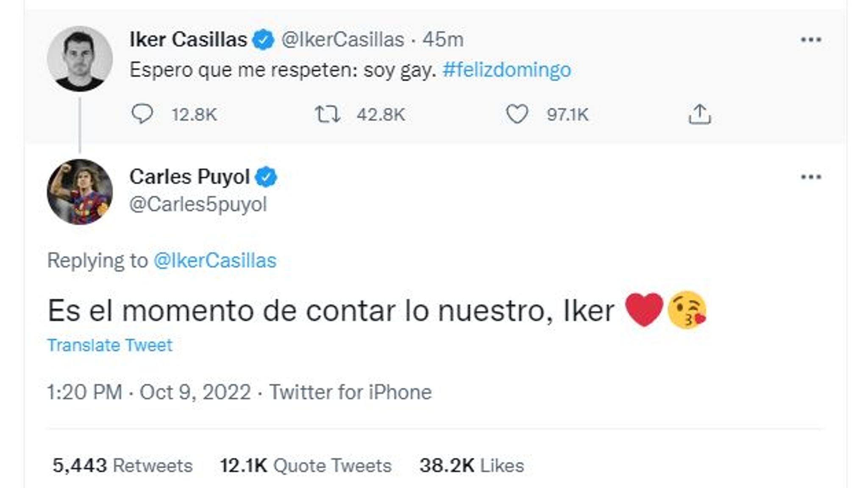Click Iker Casillas verified badge
868x488 pixels.
[264, 40]
